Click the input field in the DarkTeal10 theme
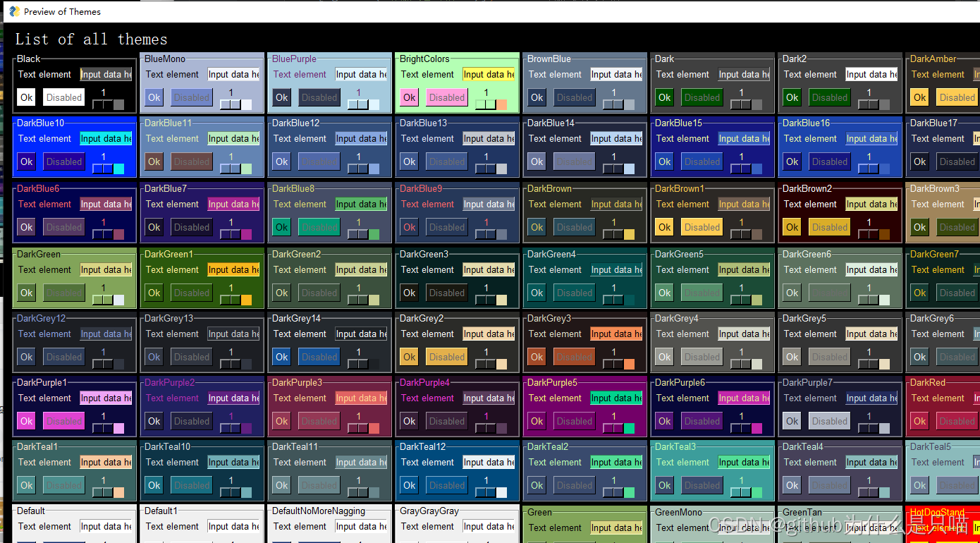Screen dimensions: 980x543 [x=233, y=462]
